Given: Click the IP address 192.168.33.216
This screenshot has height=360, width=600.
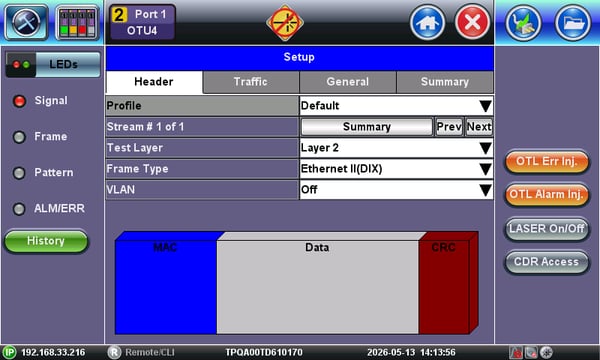Looking at the screenshot, I should point(53,352).
